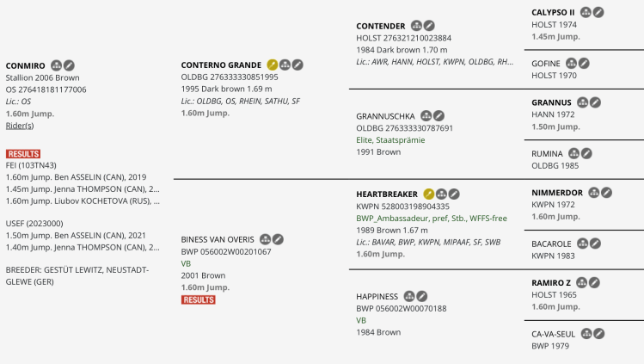Click pencil edit icon next to GRANNUS

(x=594, y=102)
